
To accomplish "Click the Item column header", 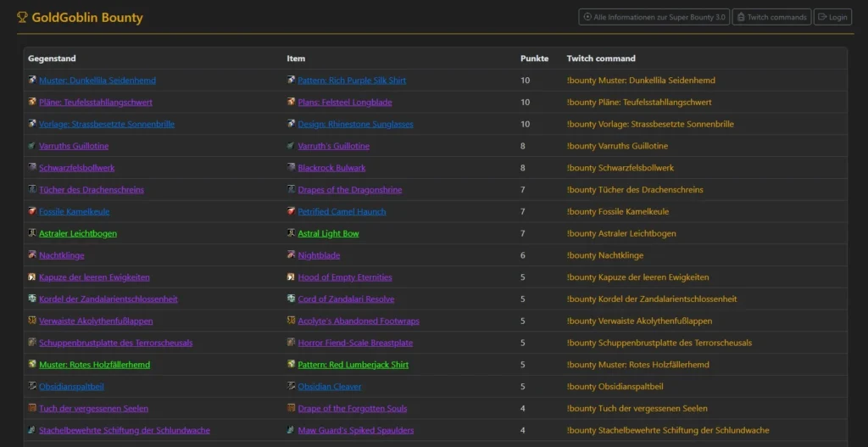I will tap(296, 59).
